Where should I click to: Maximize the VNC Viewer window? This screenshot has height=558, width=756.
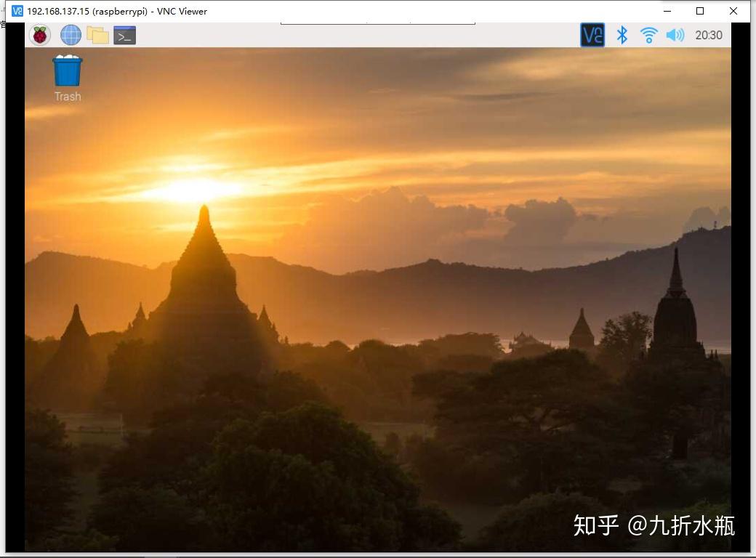700,11
